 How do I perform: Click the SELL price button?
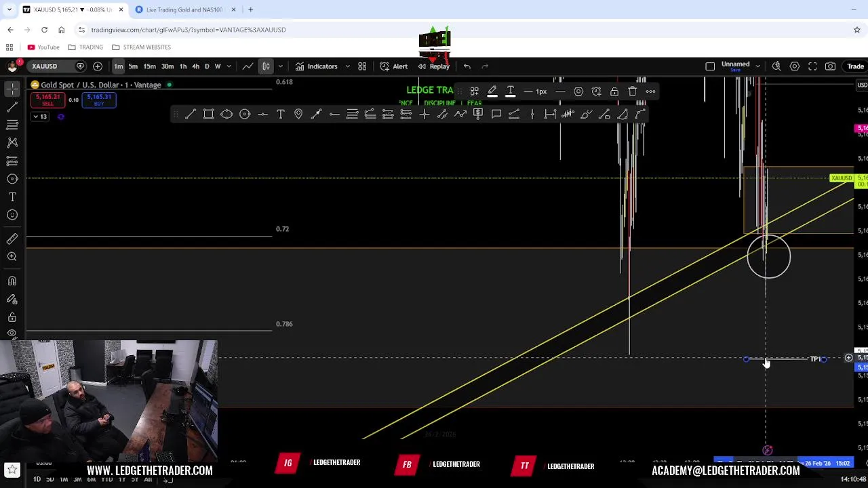pyautogui.click(x=47, y=100)
